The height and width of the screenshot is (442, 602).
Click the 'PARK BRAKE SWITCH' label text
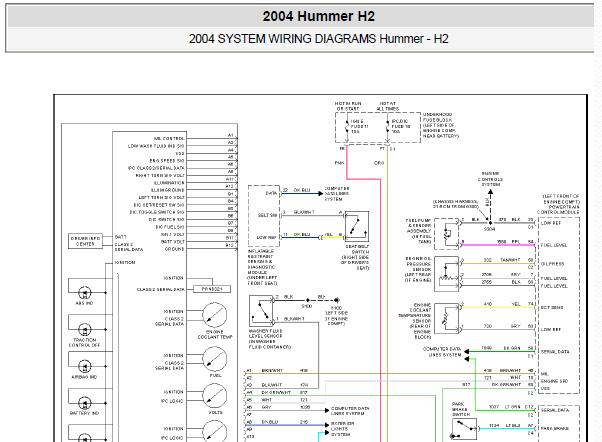click(461, 409)
